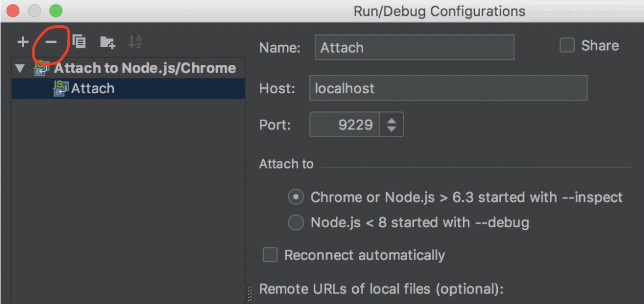Viewport: 644px width, 304px height.
Task: Zoom the window with green button
Action: (x=55, y=10)
